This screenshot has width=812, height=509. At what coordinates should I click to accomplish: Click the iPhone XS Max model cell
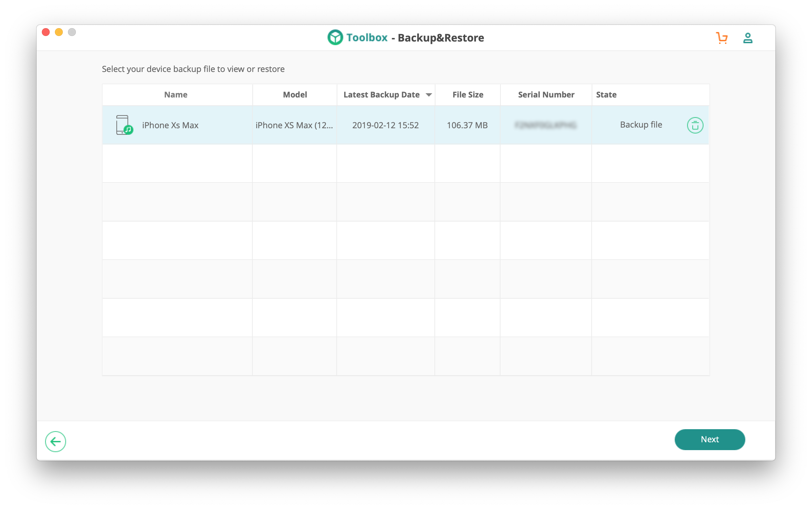pos(294,125)
